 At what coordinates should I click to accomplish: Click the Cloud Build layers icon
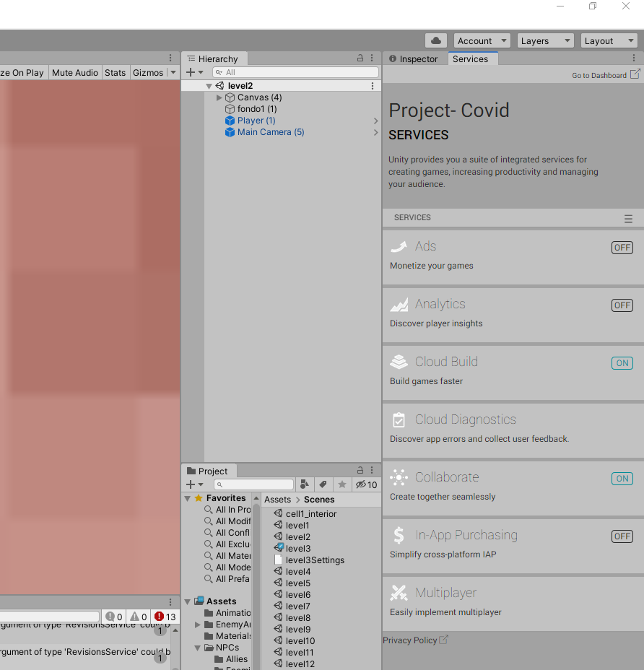point(399,362)
